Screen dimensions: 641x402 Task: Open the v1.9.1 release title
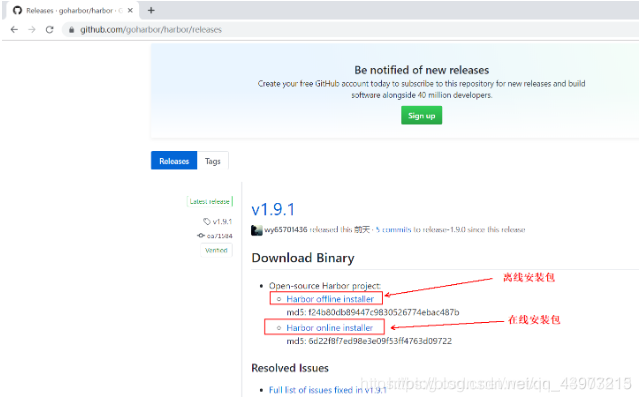point(273,209)
